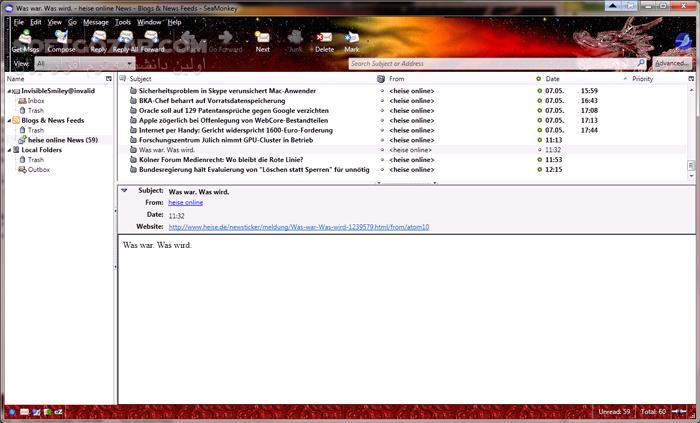Open the Message menu

tap(96, 21)
